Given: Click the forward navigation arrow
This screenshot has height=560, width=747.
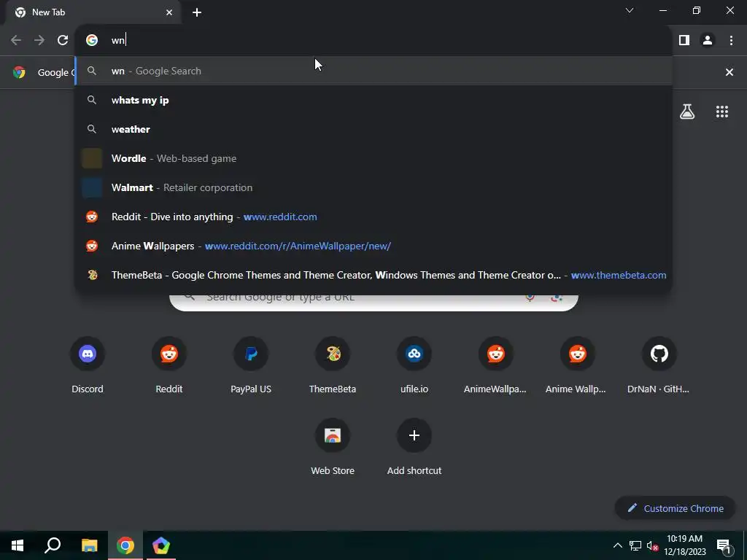Looking at the screenshot, I should pos(39,41).
